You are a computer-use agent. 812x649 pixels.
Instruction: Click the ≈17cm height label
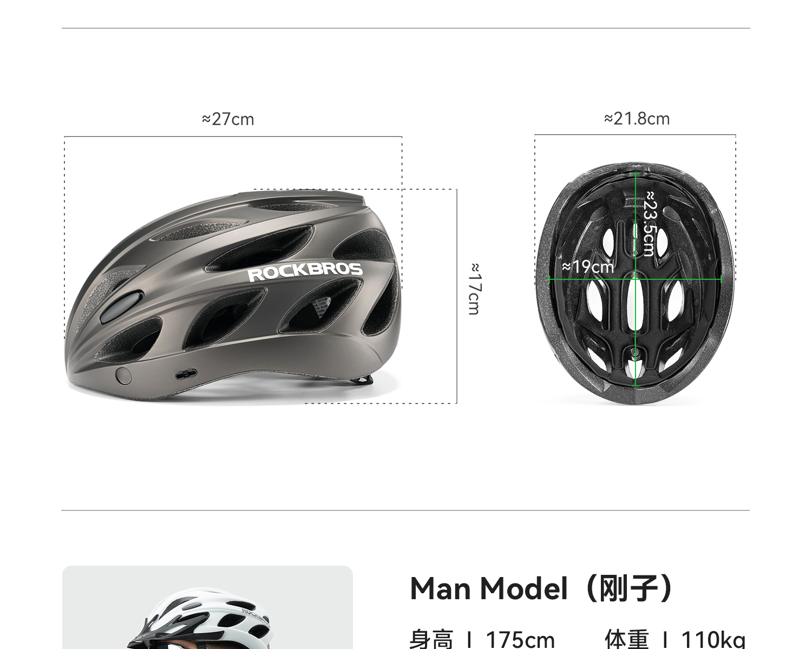[475, 289]
